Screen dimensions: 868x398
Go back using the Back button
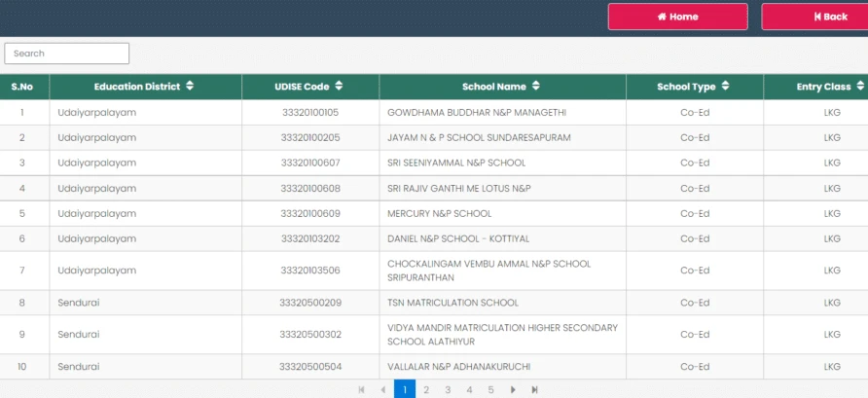coord(814,17)
